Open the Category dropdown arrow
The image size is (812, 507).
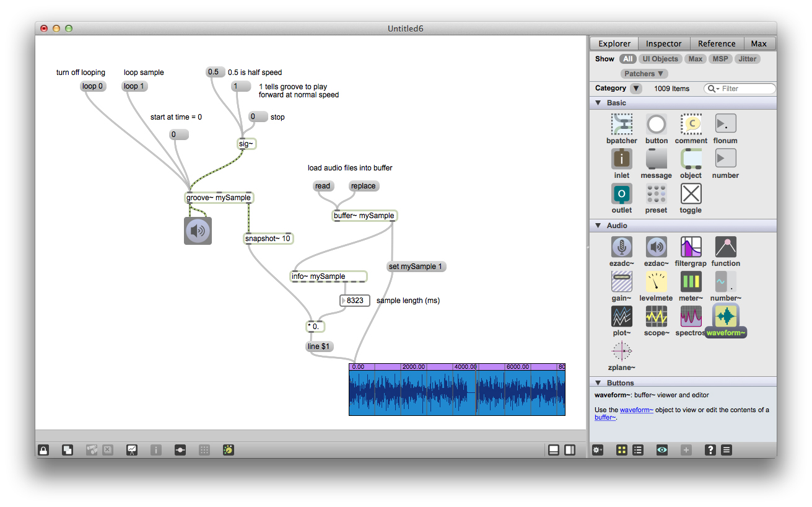click(x=636, y=89)
